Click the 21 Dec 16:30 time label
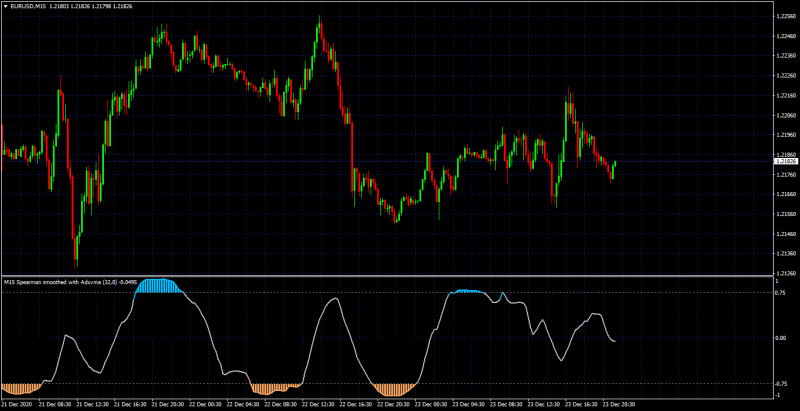The height and width of the screenshot is (411, 800). (x=131, y=403)
